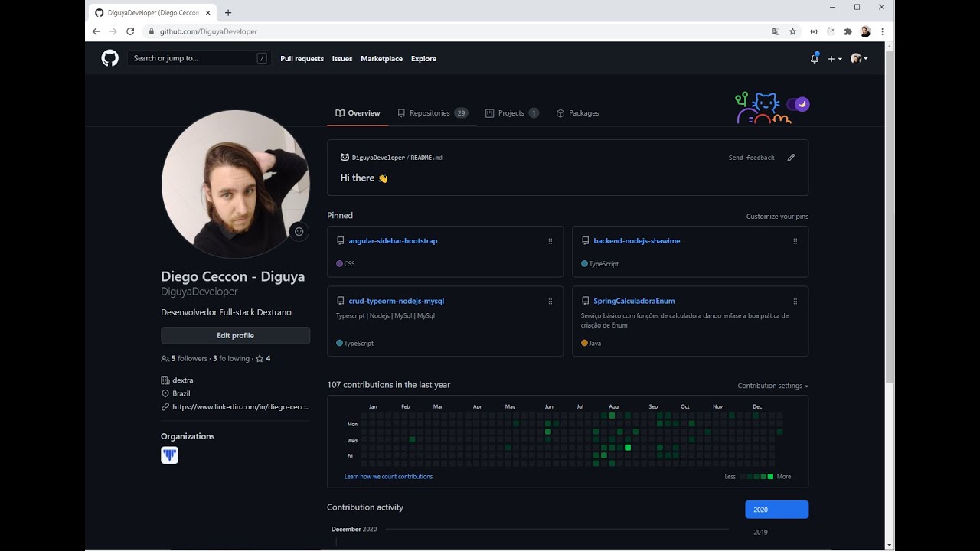Bookmark this page with the star icon
Viewport: 980px width, 551px height.
[x=792, y=31]
